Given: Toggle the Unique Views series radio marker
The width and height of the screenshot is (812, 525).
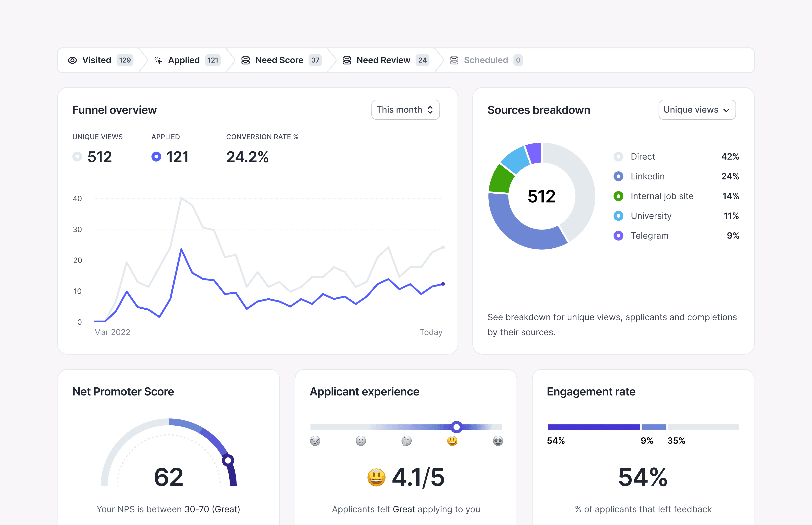Looking at the screenshot, I should click(x=77, y=157).
